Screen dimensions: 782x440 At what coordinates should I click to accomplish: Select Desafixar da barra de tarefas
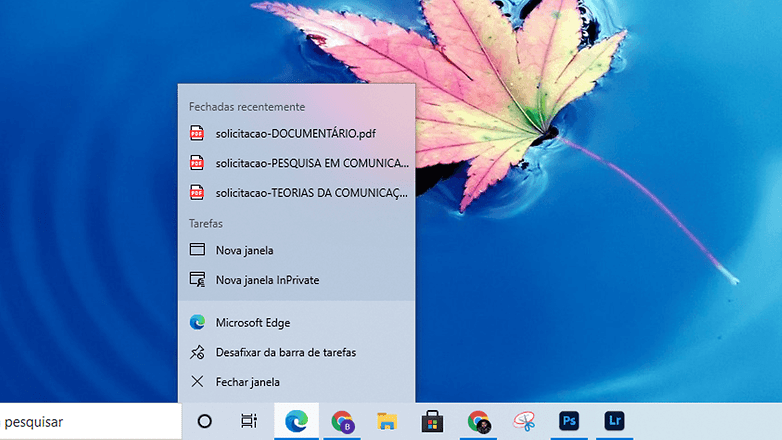tap(296, 352)
